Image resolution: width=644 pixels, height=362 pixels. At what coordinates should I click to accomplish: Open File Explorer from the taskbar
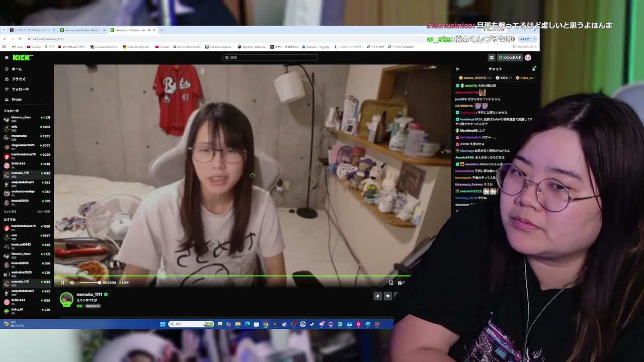point(238,324)
